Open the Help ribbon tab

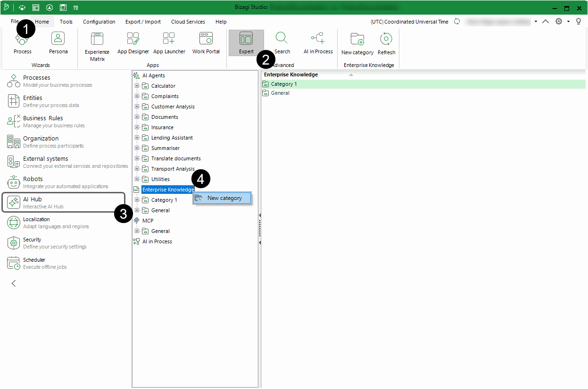click(x=221, y=22)
